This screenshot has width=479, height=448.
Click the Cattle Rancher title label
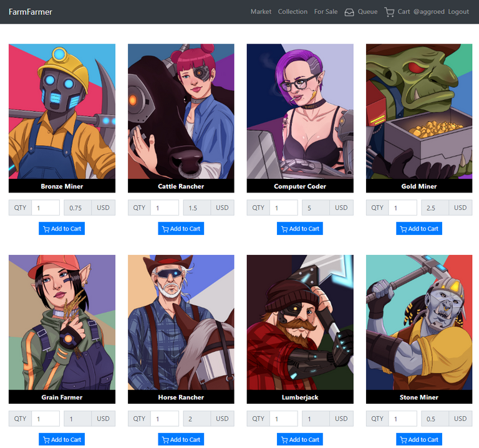point(181,186)
